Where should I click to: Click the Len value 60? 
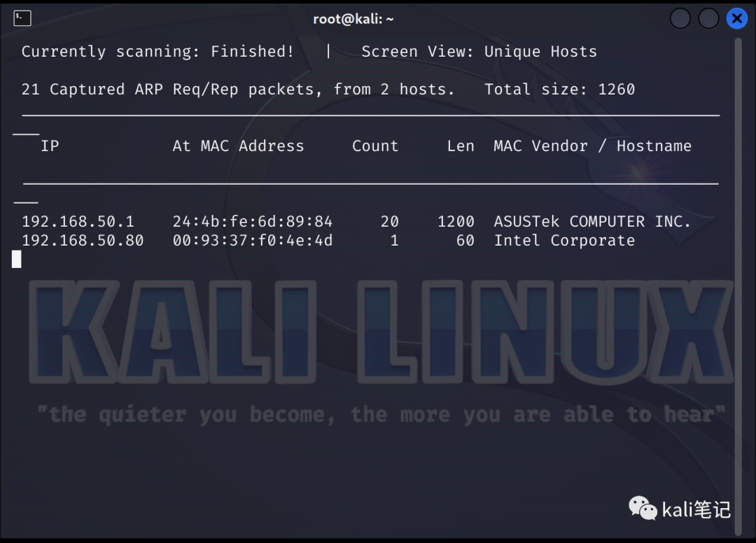[x=465, y=241]
